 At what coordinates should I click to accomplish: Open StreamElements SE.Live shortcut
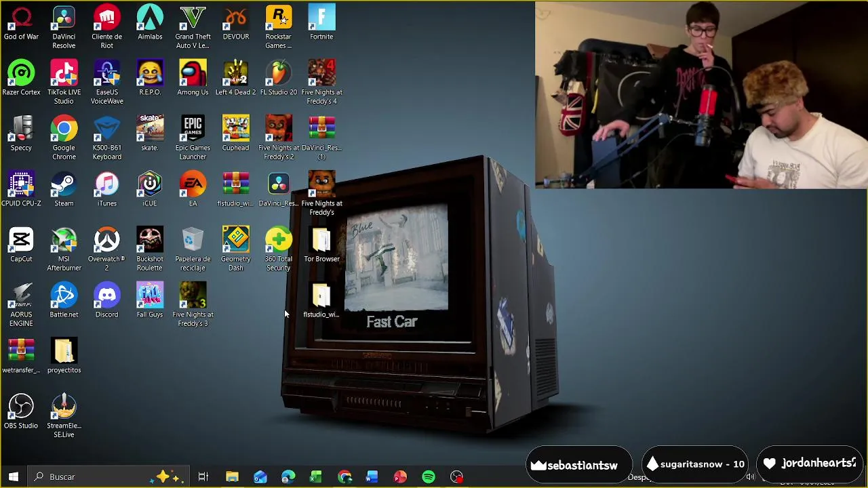point(64,416)
